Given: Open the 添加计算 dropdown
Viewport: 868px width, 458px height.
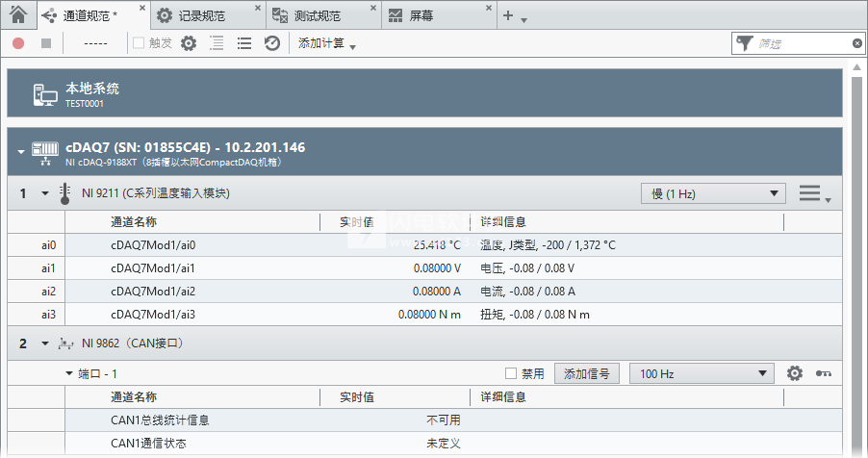Looking at the screenshot, I should click(x=326, y=43).
